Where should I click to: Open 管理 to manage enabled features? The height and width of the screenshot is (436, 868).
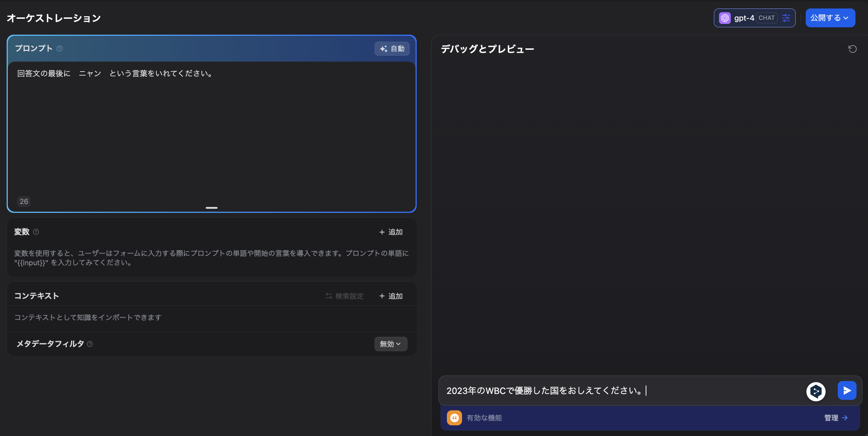[835, 418]
